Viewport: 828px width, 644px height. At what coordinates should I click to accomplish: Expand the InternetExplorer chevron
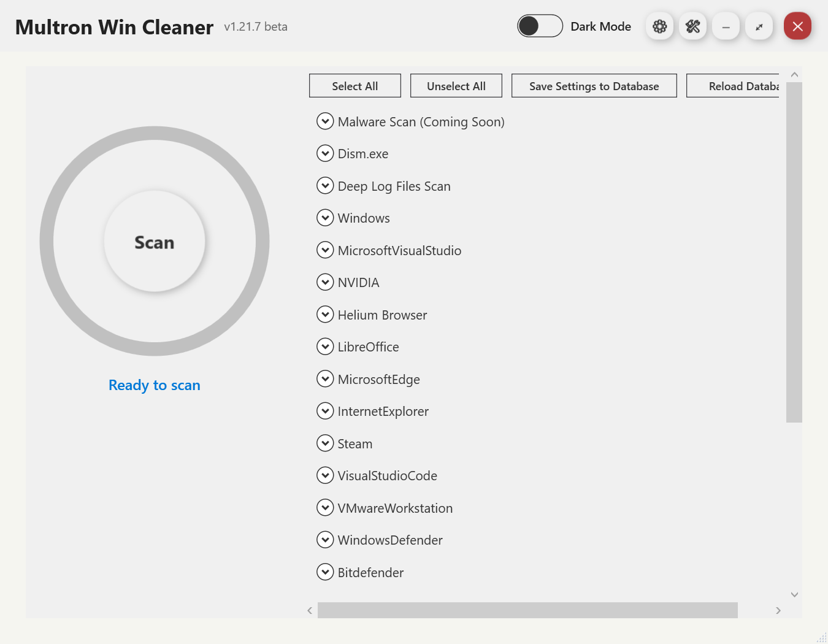(325, 411)
